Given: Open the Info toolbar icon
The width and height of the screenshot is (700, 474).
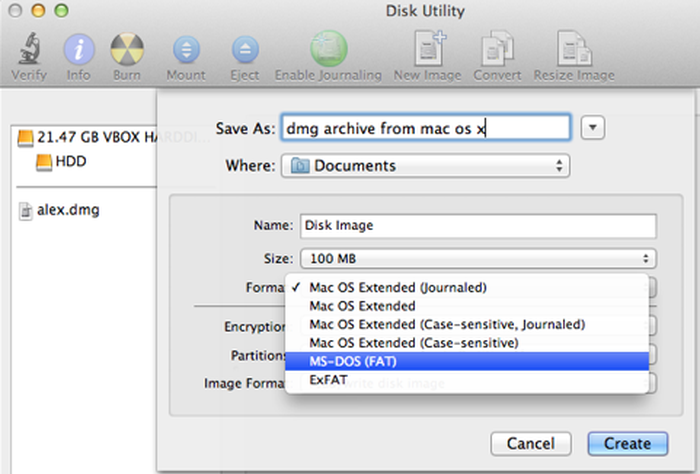Looking at the screenshot, I should 79,49.
